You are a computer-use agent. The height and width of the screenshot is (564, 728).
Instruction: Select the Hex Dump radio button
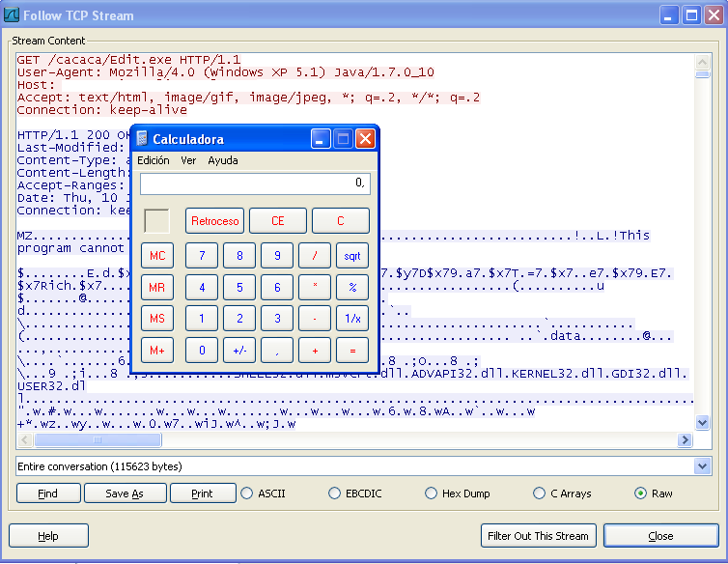point(431,493)
